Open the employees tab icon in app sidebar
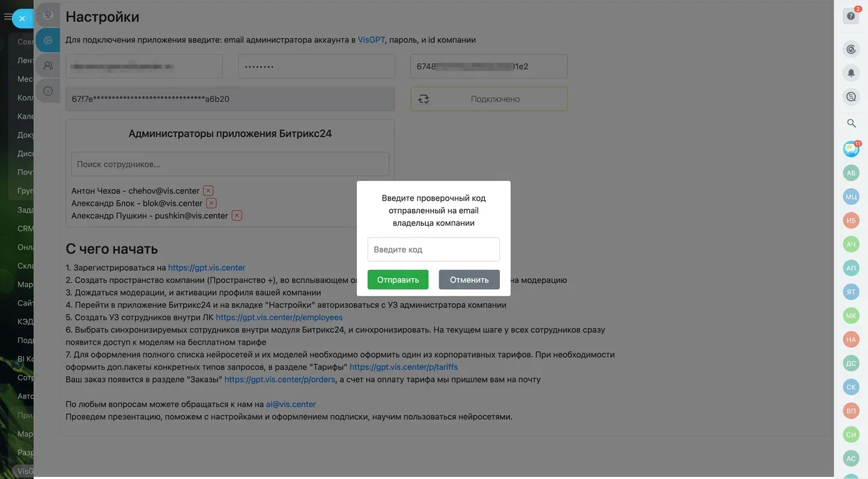 click(x=47, y=66)
